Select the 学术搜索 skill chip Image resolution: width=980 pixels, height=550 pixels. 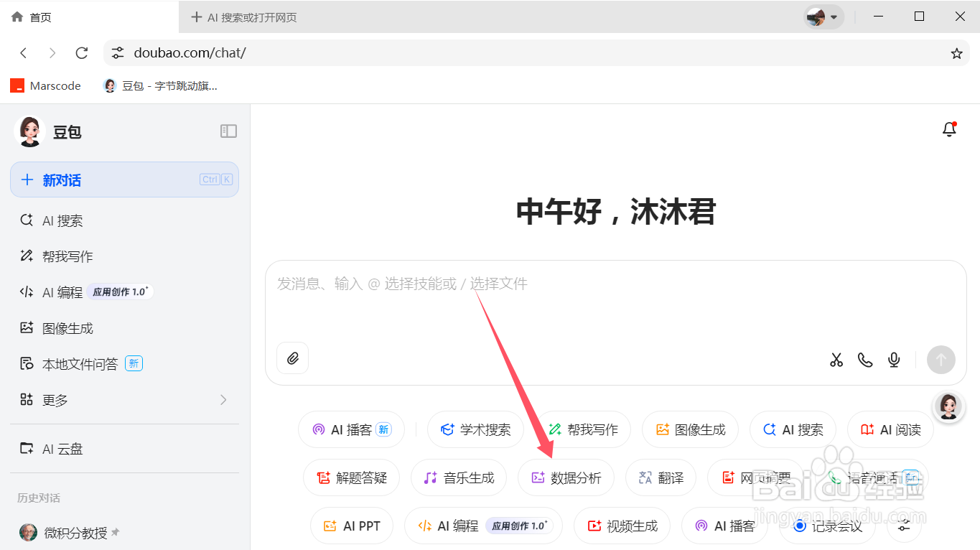[x=475, y=430]
